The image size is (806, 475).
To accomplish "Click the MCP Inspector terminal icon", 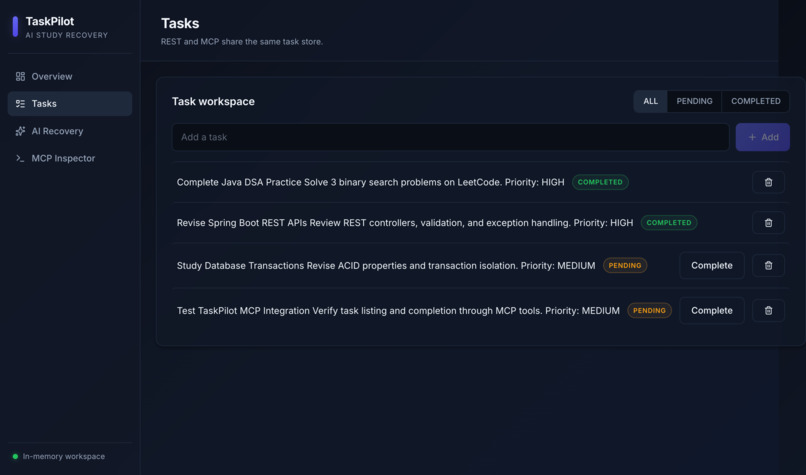I will coord(20,158).
